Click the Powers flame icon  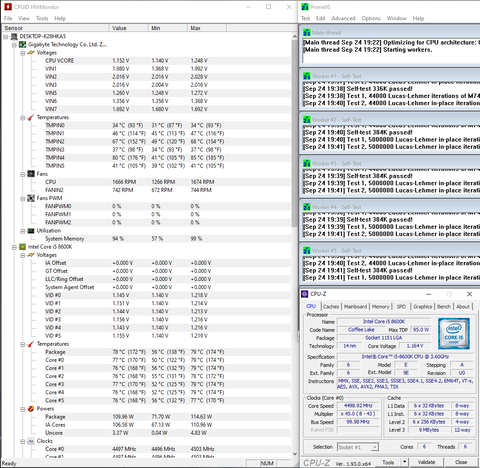click(31, 409)
